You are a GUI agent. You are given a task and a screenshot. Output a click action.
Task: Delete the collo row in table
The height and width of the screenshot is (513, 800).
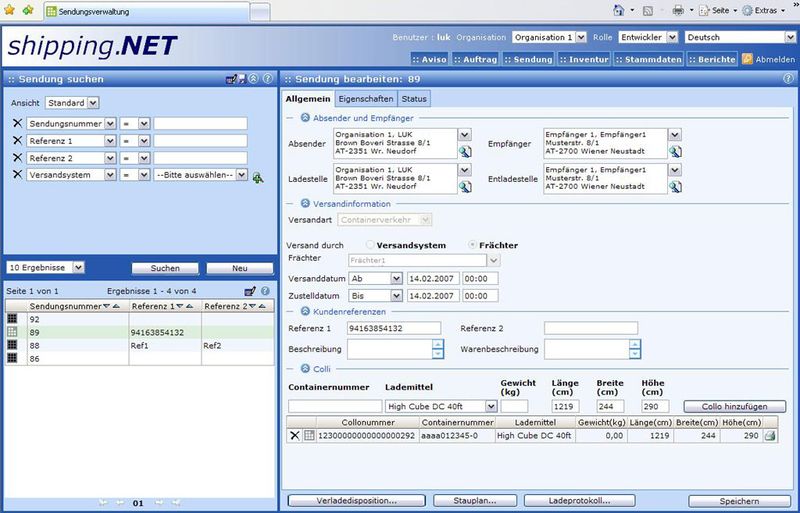pos(295,436)
